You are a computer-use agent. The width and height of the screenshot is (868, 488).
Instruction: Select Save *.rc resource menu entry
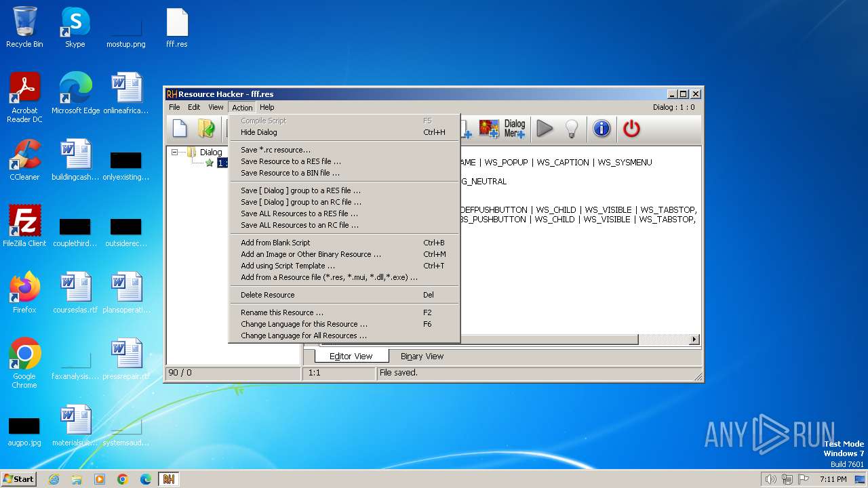[x=344, y=150]
